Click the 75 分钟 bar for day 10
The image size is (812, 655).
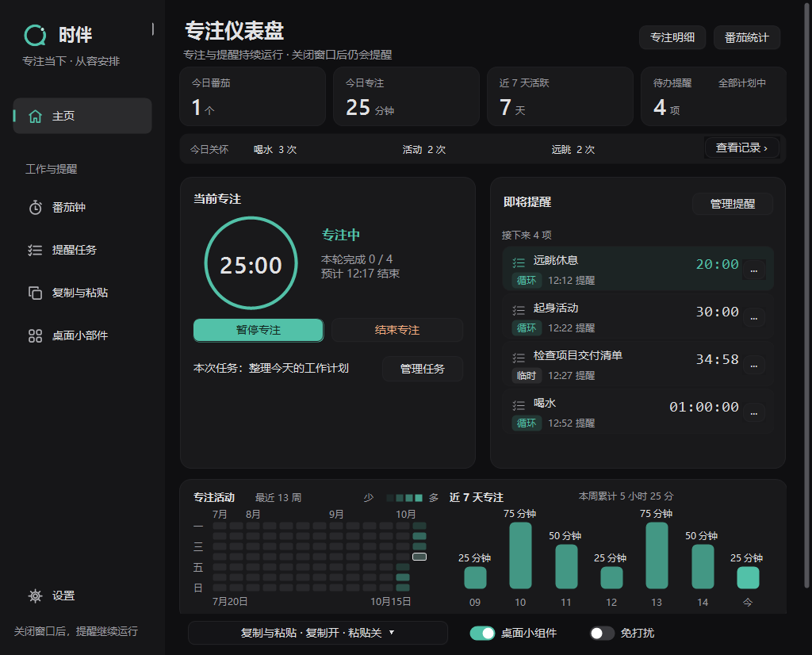pos(520,556)
